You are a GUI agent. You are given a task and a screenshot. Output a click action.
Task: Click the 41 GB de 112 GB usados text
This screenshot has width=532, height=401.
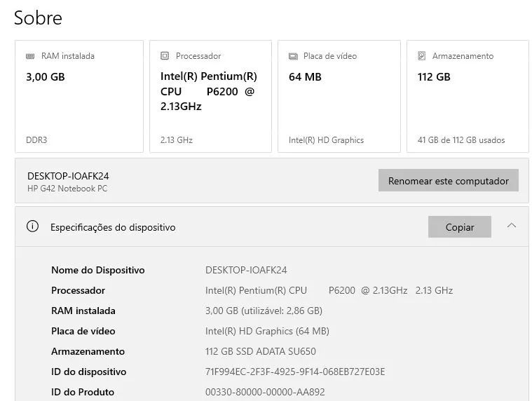tap(461, 140)
